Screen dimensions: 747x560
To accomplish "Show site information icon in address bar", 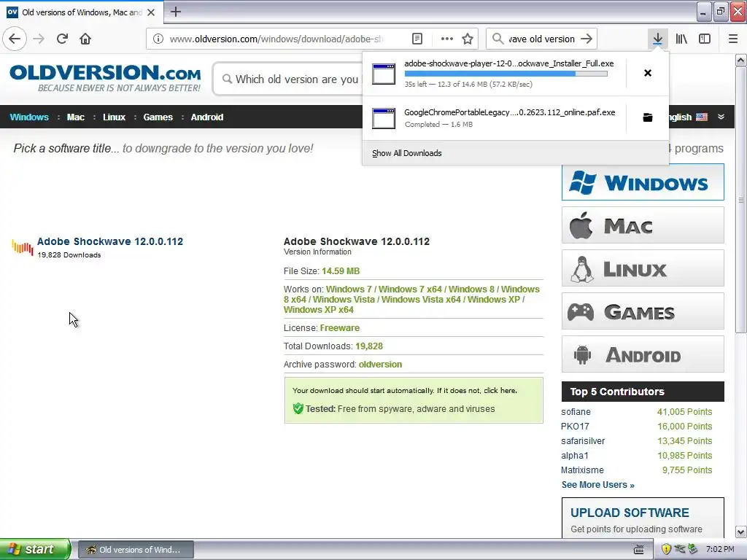I will [158, 39].
